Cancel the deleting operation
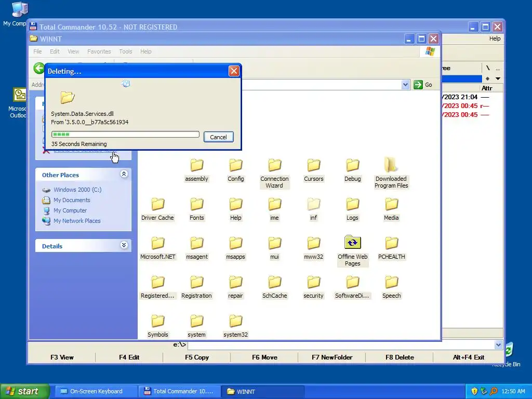Screen dimensions: 532x399 [218, 137]
